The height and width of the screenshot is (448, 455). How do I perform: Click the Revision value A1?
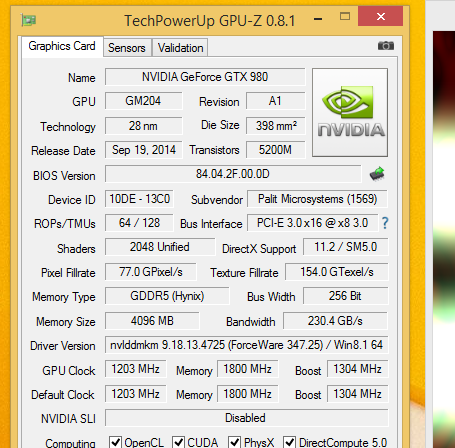coord(276,101)
